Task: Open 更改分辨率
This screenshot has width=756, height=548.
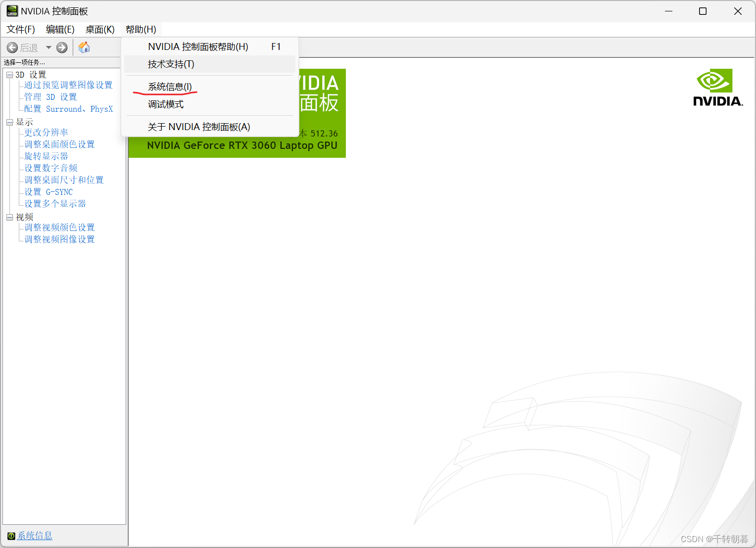Action: pyautogui.click(x=46, y=133)
